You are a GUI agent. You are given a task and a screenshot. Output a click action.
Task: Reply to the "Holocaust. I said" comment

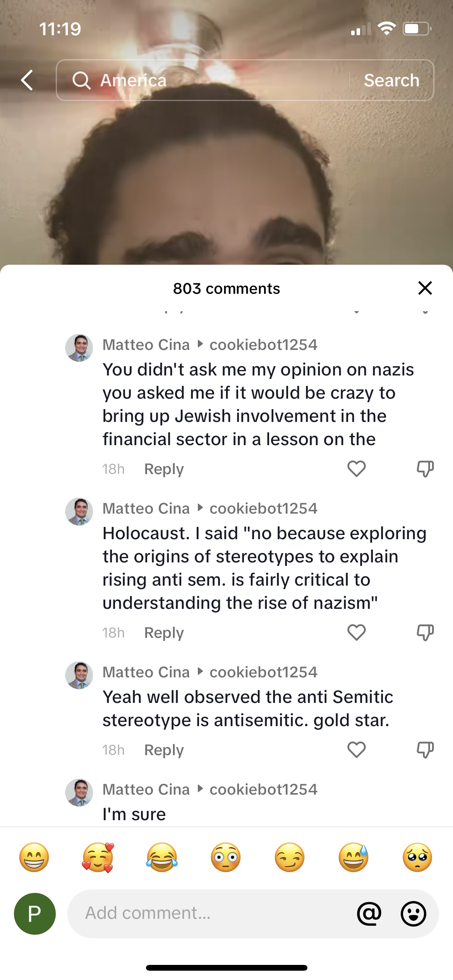(164, 632)
